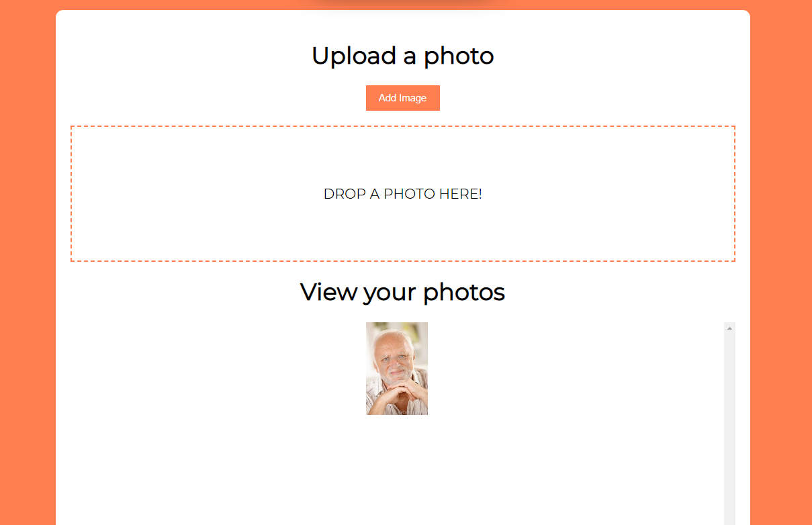This screenshot has width=812, height=525.
Task: Click the orange background right of card
Action: pos(781,269)
